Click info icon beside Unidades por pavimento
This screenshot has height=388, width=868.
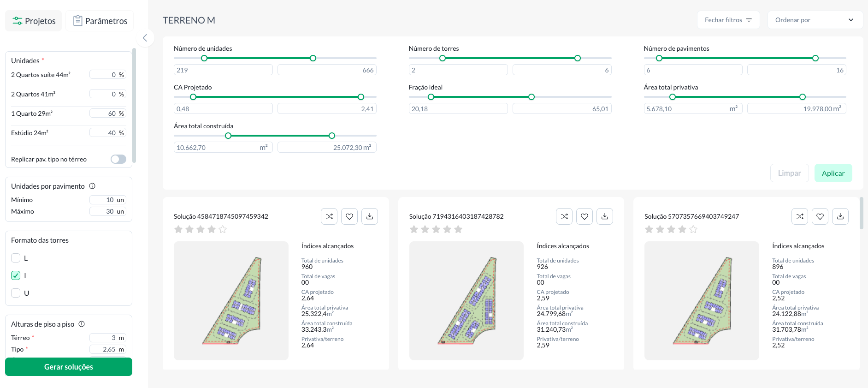click(92, 186)
